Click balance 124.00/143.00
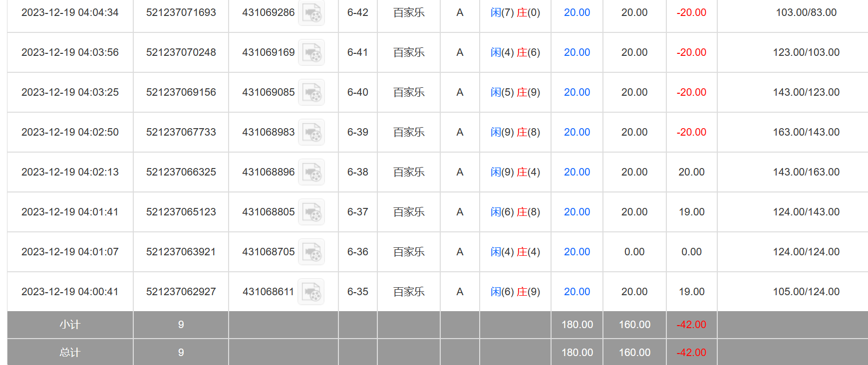 (806, 212)
